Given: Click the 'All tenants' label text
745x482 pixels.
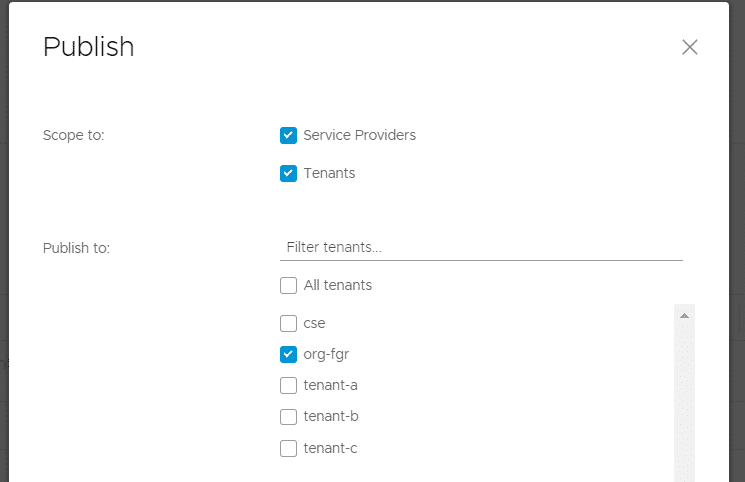Looking at the screenshot, I should [x=338, y=285].
